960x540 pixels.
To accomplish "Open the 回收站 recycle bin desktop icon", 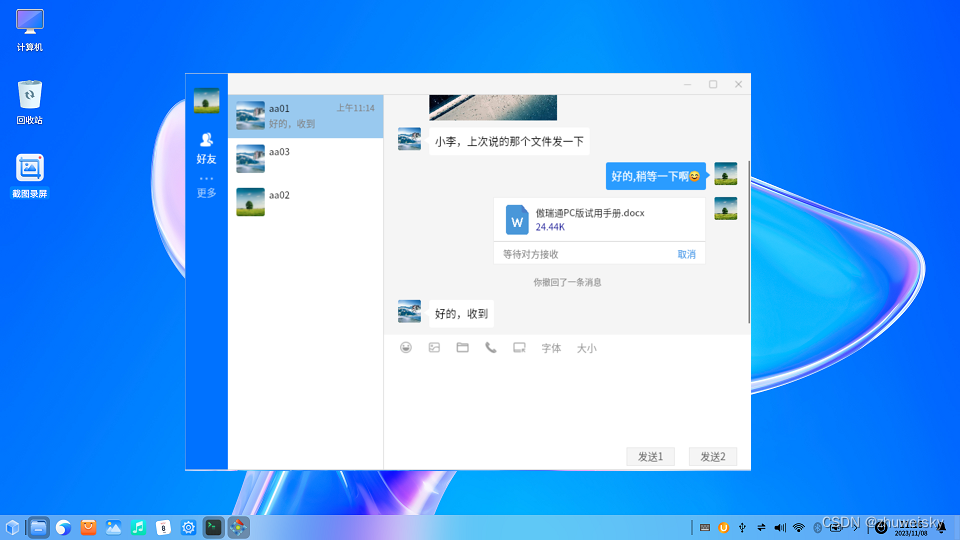I will [29, 102].
